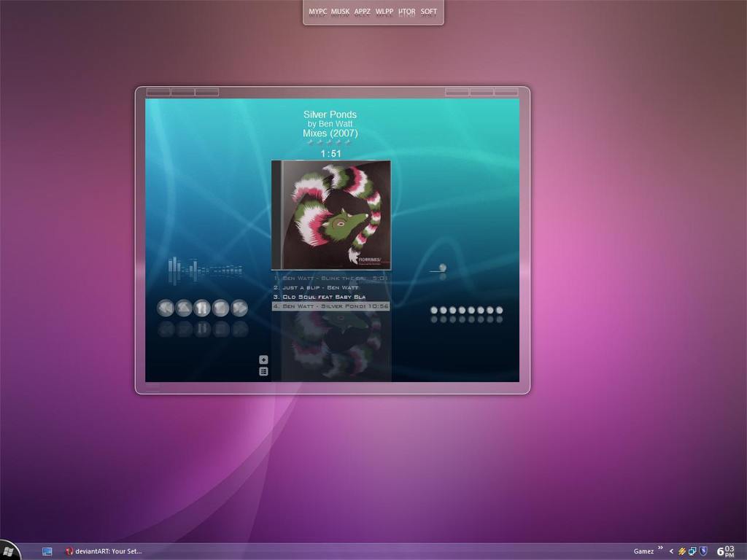747x560 pixels.
Task: Select track 4 Ben Watt - Silver Ponds
Action: coord(330,306)
